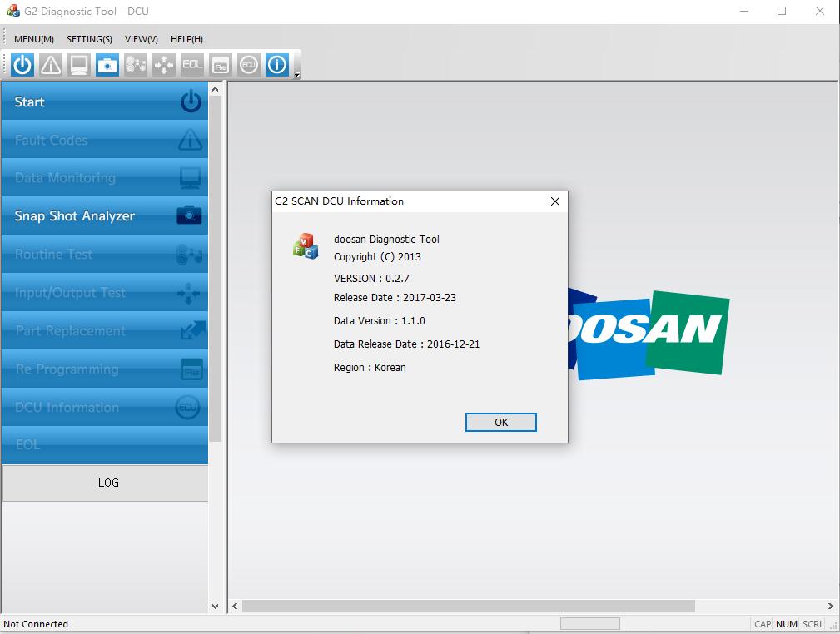The height and width of the screenshot is (634, 840).
Task: Click the camera icon on Snap Shot Analyzer row
Action: [189, 215]
